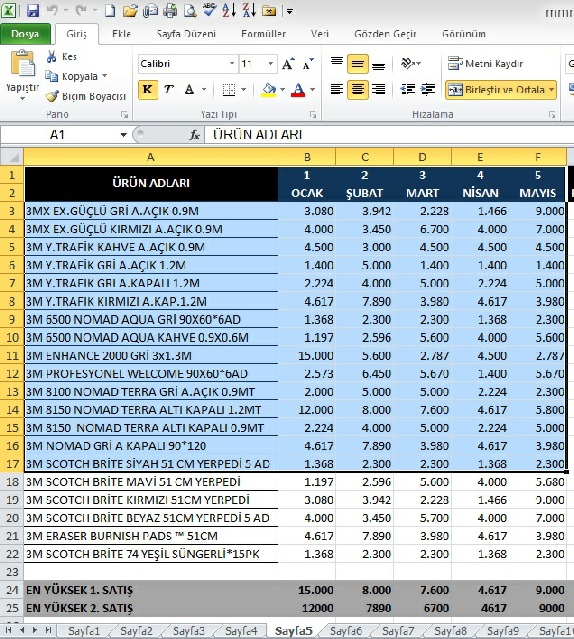The width and height of the screenshot is (574, 639).
Task: Click the text orientation icon
Action: point(407,63)
